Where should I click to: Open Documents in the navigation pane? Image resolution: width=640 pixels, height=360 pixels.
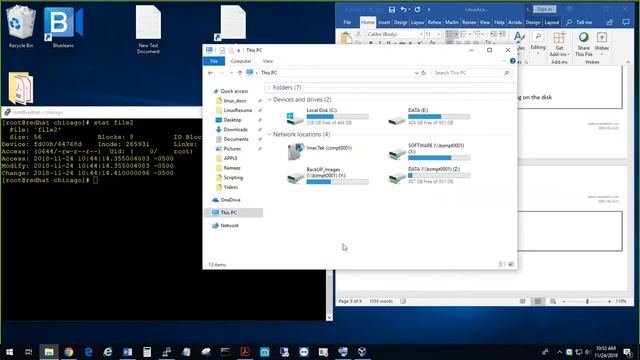click(x=236, y=139)
